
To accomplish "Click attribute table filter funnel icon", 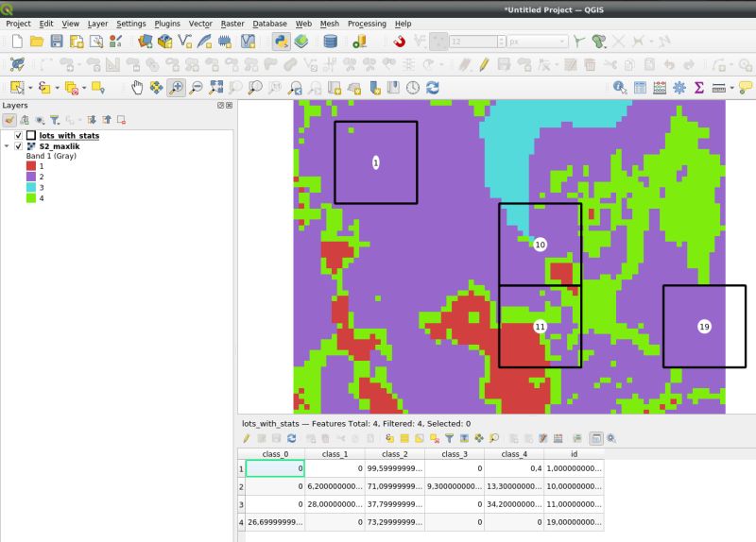I will (x=450, y=438).
